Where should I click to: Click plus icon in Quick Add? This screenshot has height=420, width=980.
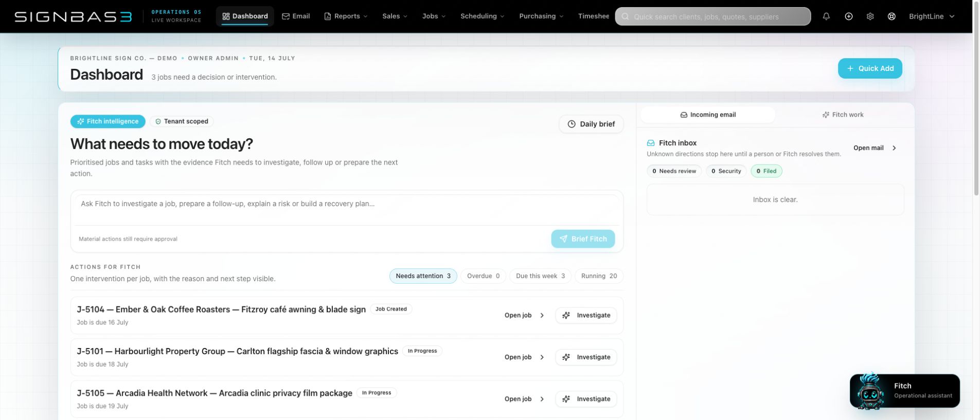[x=850, y=68]
